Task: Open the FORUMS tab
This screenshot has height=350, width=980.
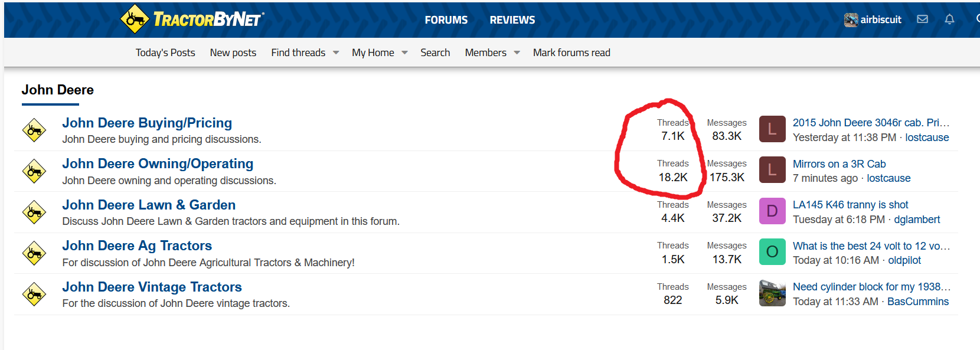Action: 446,20
